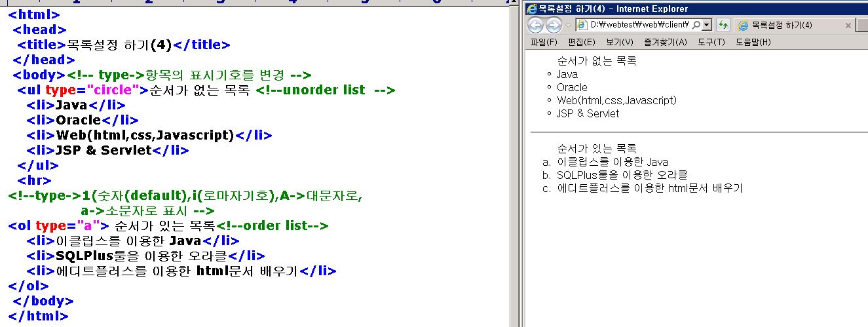Click the <hr> tag in code editor
The height and width of the screenshot is (327, 868).
point(35,181)
